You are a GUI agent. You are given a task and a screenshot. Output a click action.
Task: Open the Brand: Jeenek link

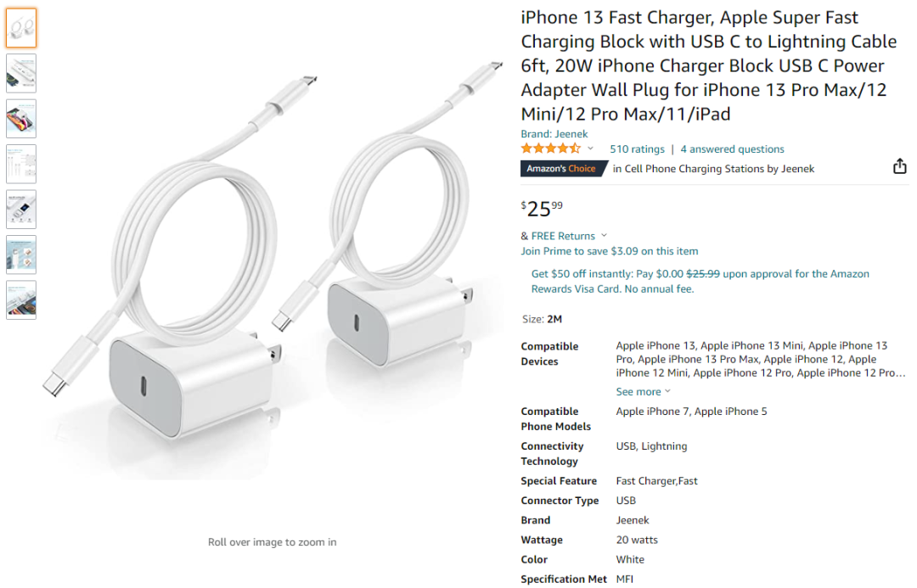[554, 134]
